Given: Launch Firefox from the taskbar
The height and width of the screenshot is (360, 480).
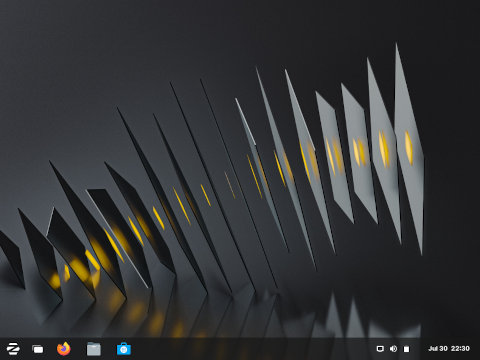Looking at the screenshot, I should coord(64,349).
